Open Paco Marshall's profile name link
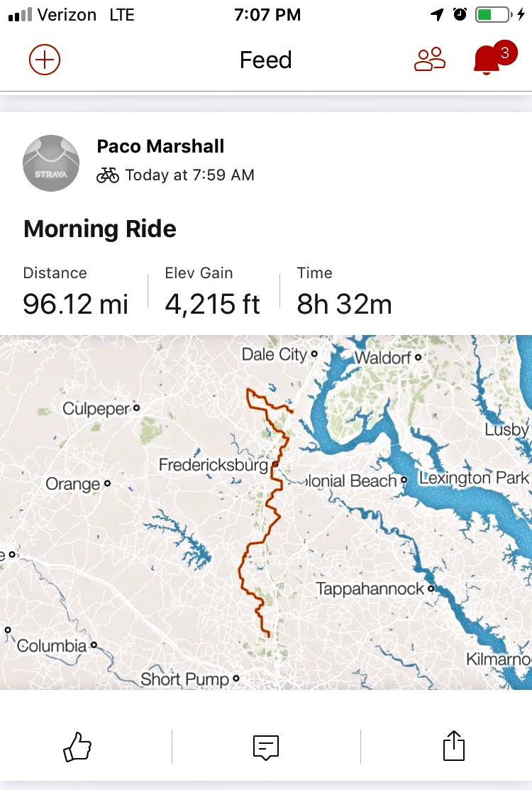The width and height of the screenshot is (532, 790). pyautogui.click(x=160, y=147)
